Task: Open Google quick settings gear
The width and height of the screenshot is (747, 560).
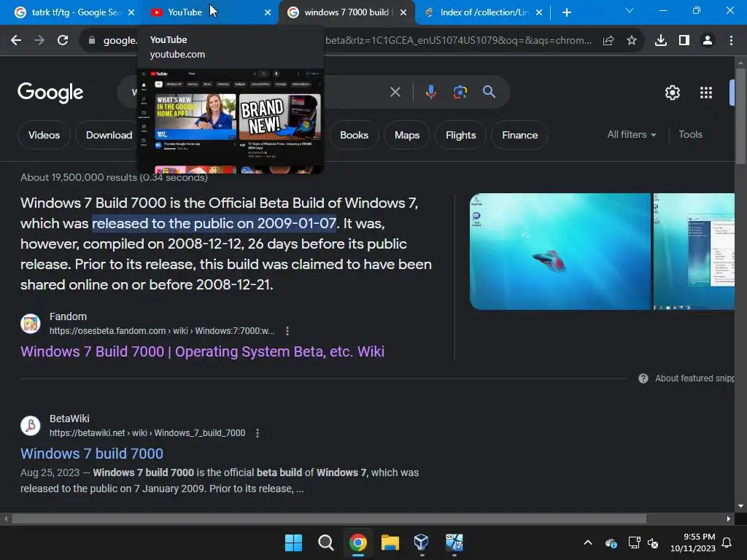Action: (x=672, y=93)
